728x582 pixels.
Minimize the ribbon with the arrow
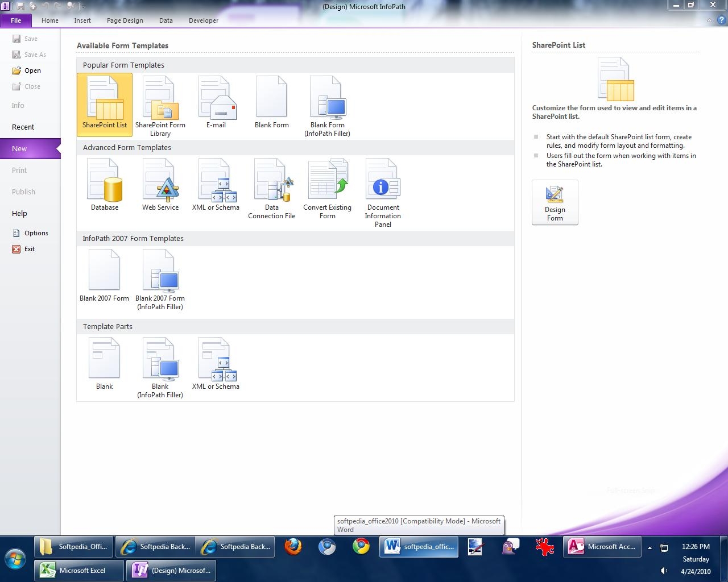tap(709, 20)
